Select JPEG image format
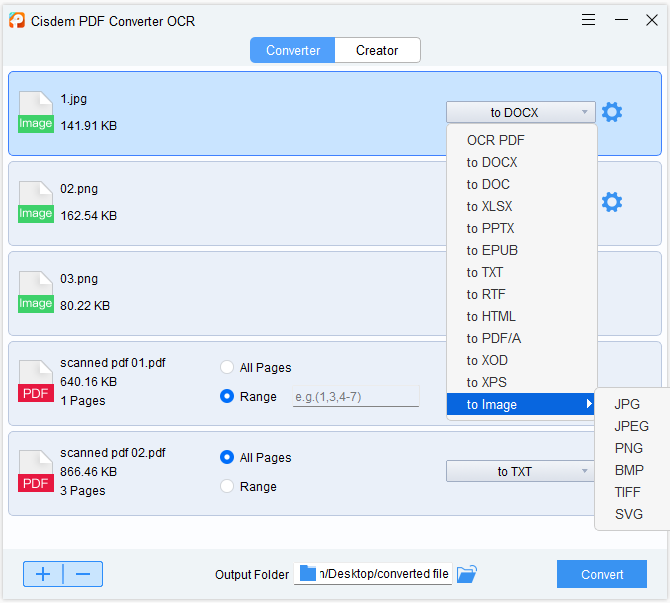 tap(632, 426)
